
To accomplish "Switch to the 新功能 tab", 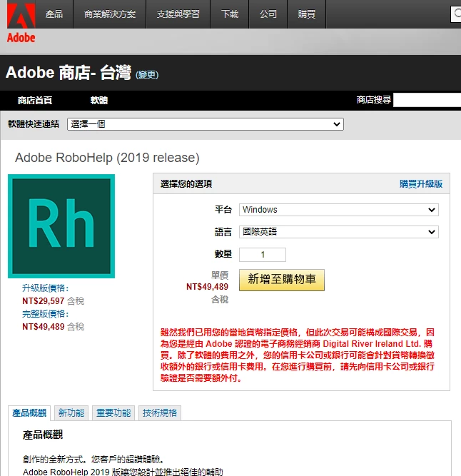I will (x=71, y=413).
